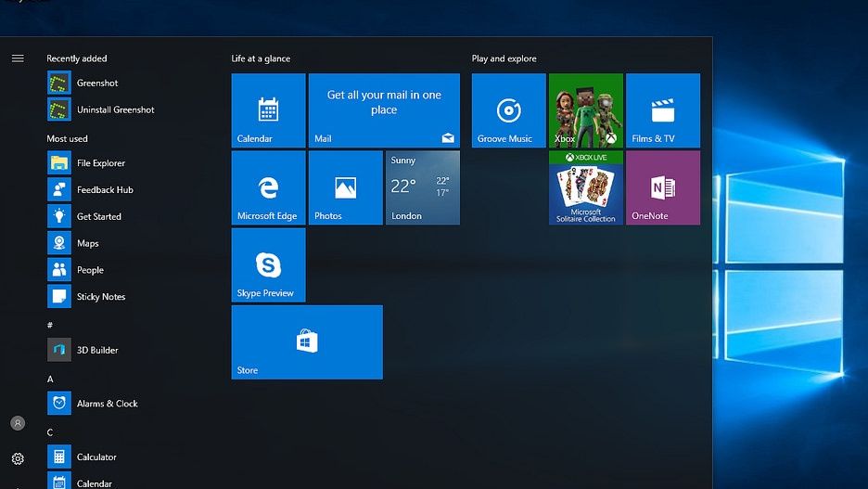Launch Skype Preview tile
This screenshot has height=489, width=868.
(x=269, y=264)
